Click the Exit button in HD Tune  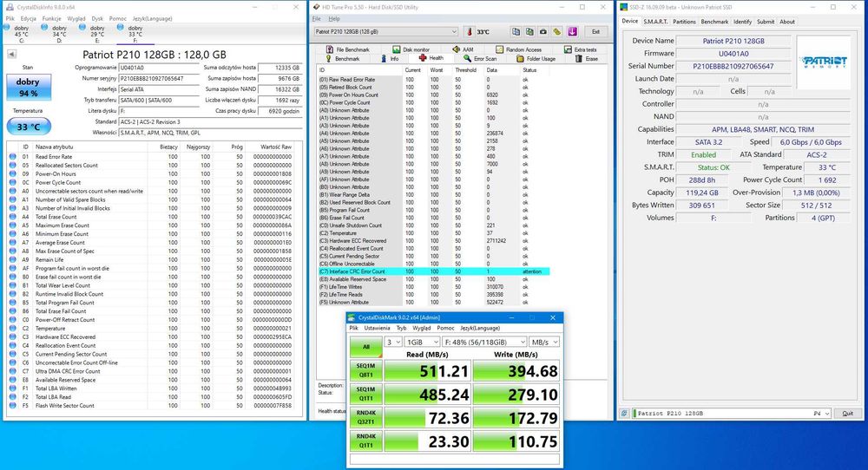pos(595,31)
